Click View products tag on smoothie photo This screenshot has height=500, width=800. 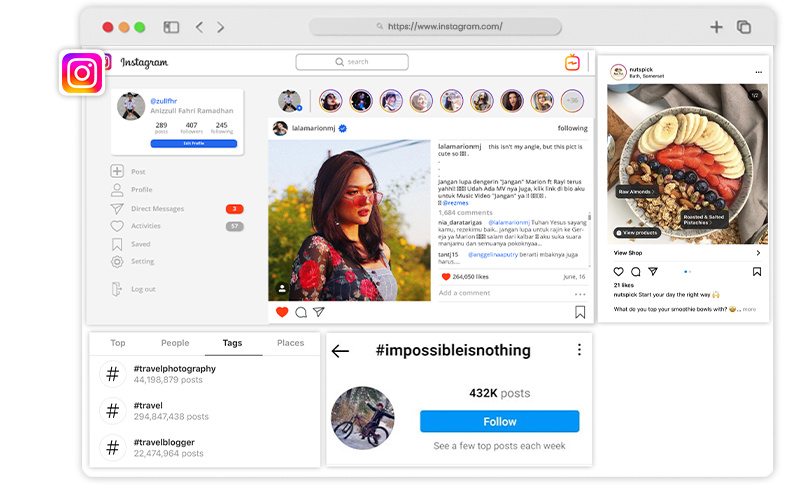(x=637, y=233)
